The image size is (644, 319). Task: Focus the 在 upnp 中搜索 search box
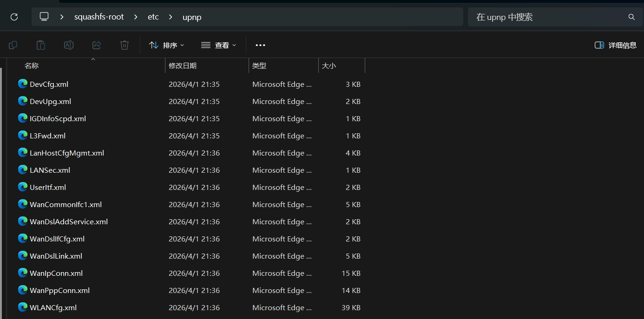coord(548,17)
